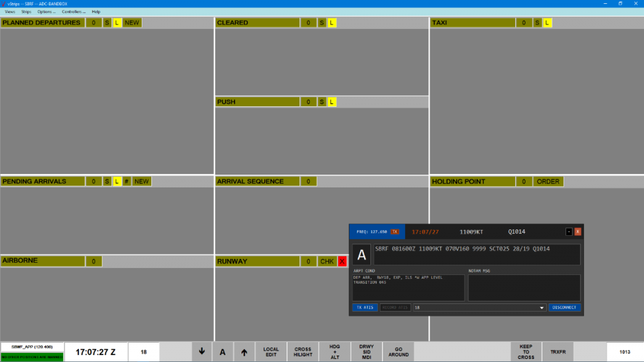The height and width of the screenshot is (362, 644).
Task: Click the up arrow in bottom bar
Action: (244, 352)
